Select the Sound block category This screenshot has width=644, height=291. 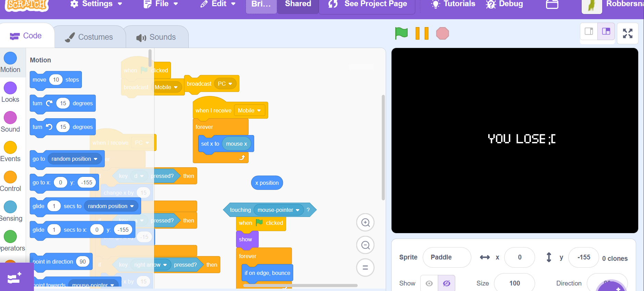10,122
